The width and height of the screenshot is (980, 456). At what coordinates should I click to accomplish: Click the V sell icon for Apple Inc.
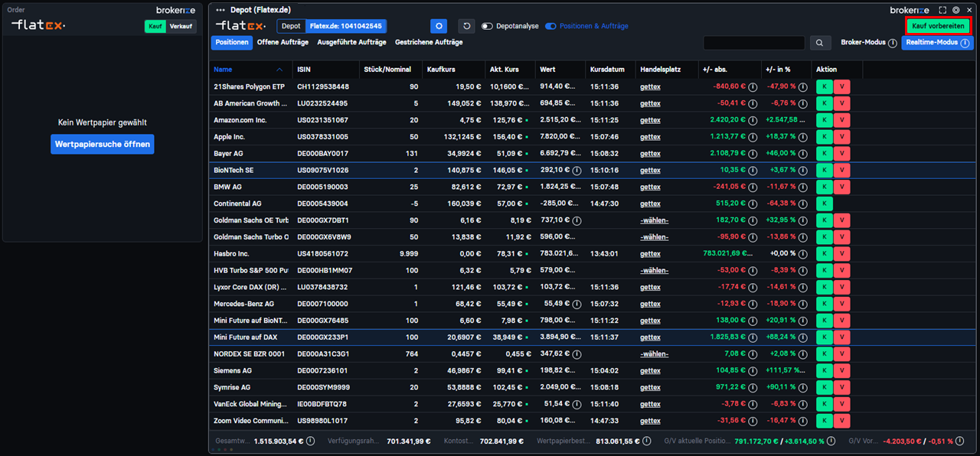[x=842, y=136]
